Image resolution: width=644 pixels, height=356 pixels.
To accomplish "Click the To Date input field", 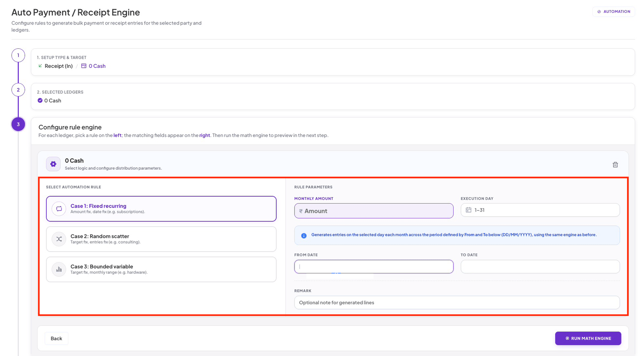I will point(540,267).
